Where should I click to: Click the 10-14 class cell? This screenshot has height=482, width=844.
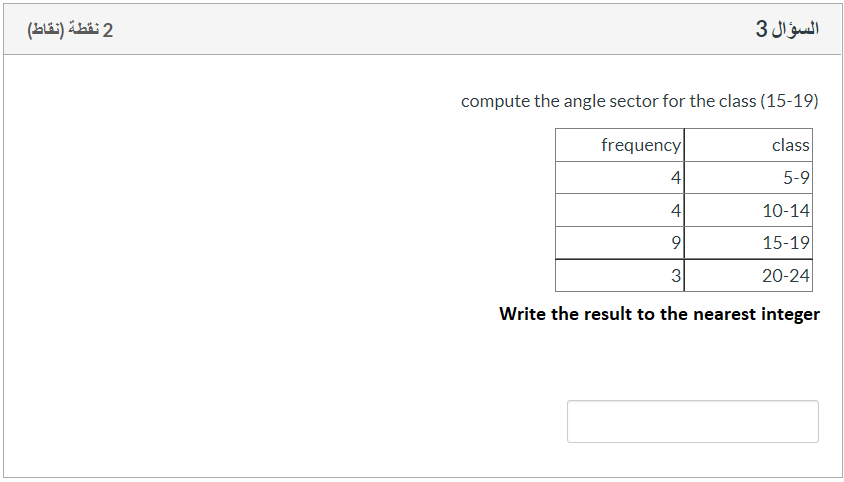point(748,210)
